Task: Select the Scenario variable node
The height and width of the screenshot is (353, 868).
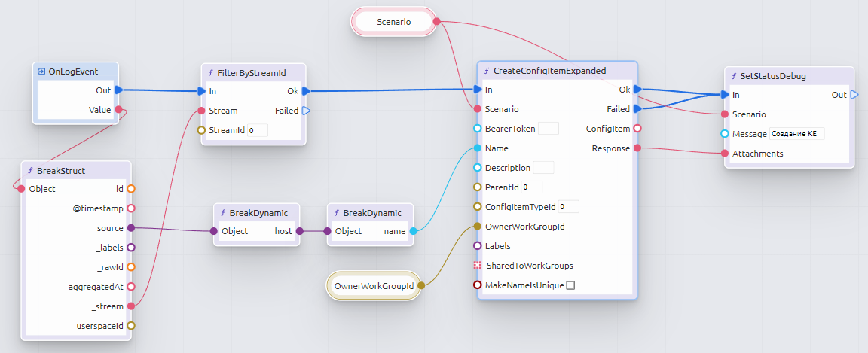Action: point(393,22)
